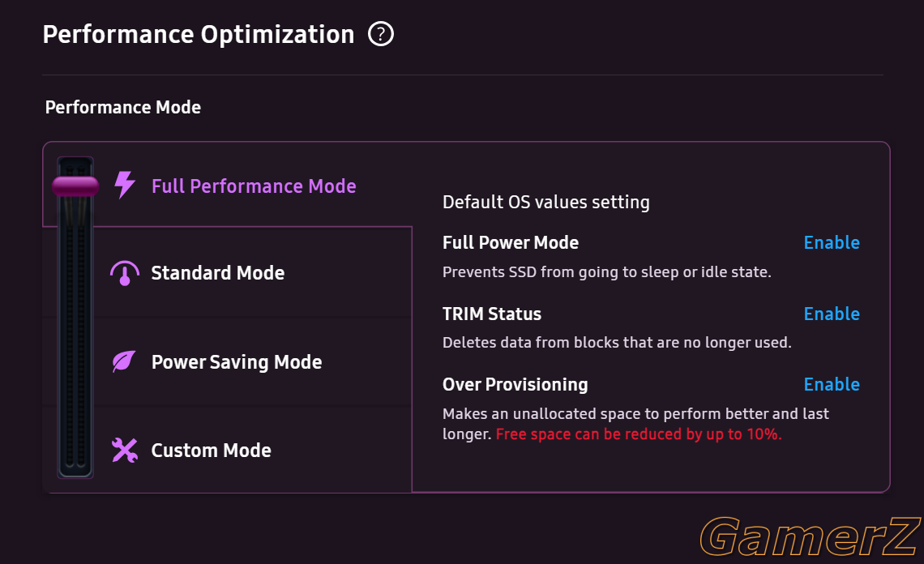Image resolution: width=924 pixels, height=564 pixels.
Task: Switch to Standard Mode
Action: (217, 273)
